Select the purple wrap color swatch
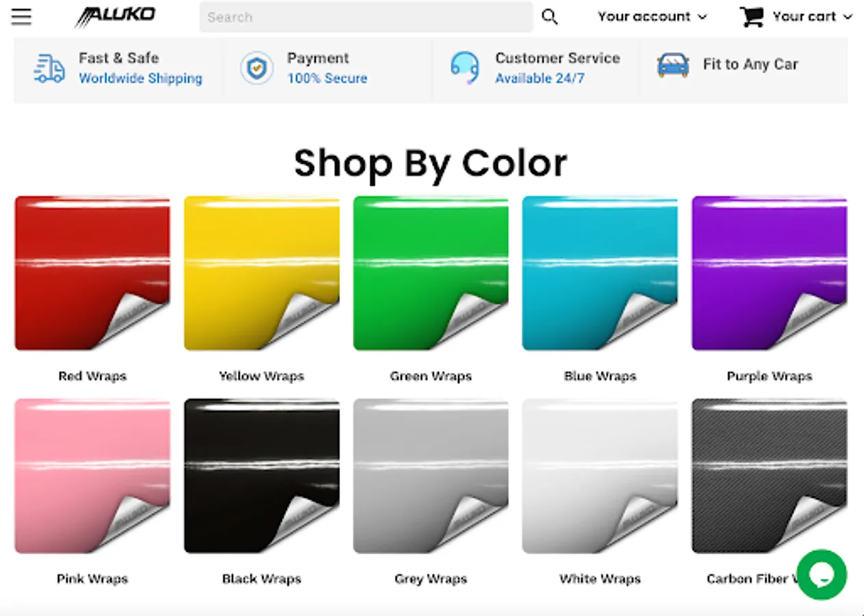The image size is (864, 616). tap(769, 273)
